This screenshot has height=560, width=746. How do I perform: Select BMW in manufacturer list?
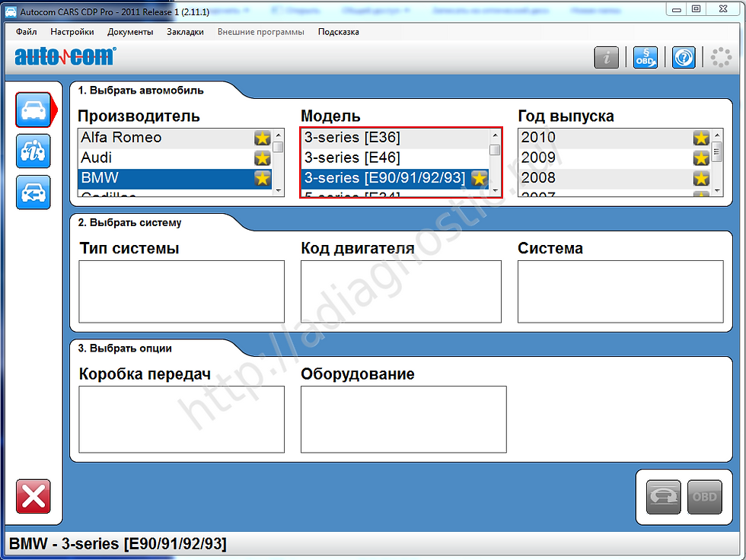(174, 179)
